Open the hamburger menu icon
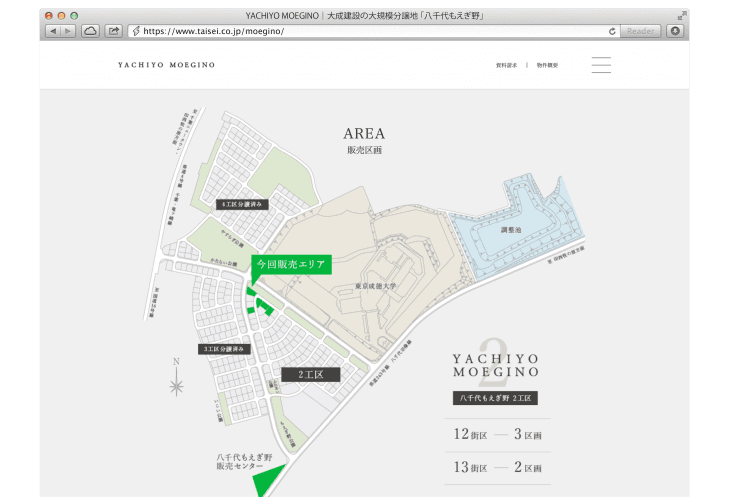 601,65
